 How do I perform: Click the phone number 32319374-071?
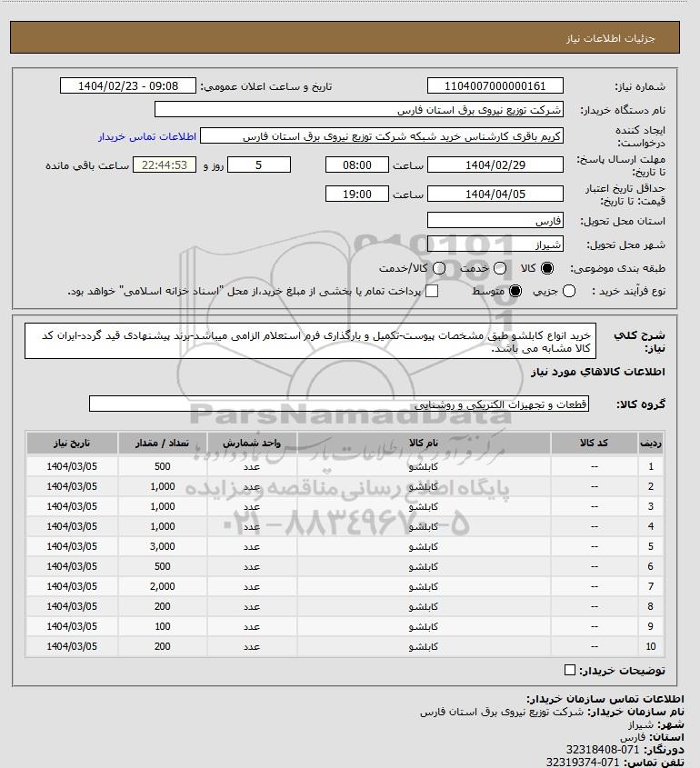[x=583, y=763]
